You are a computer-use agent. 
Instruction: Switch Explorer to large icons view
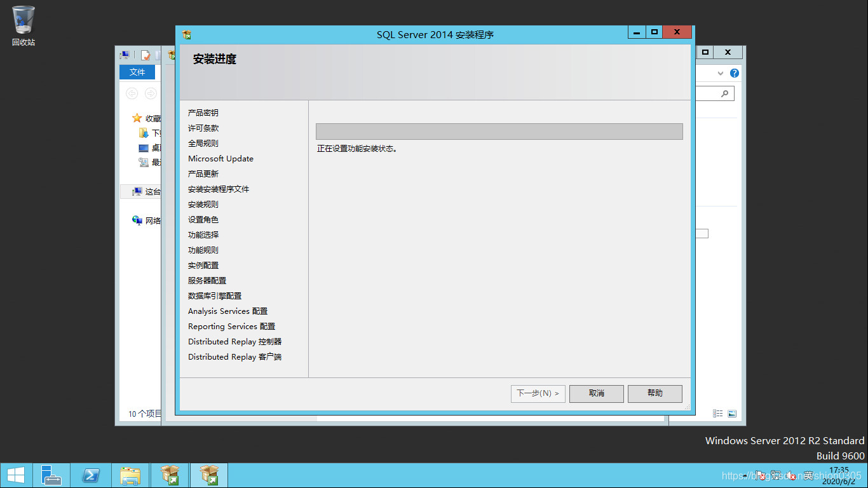tap(732, 413)
